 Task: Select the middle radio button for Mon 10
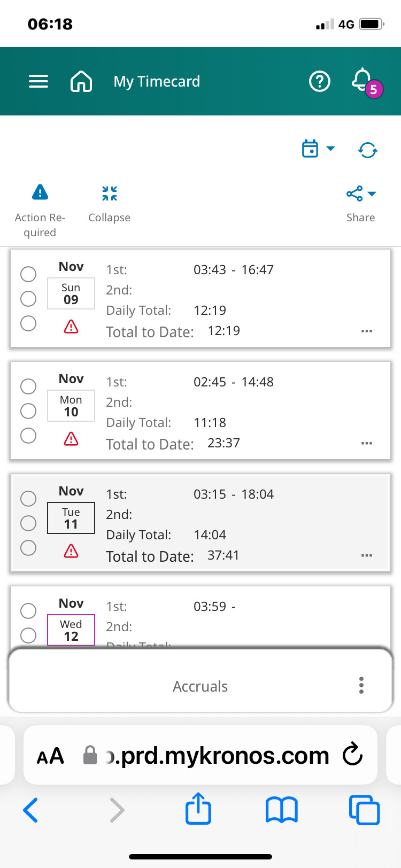pos(28,411)
